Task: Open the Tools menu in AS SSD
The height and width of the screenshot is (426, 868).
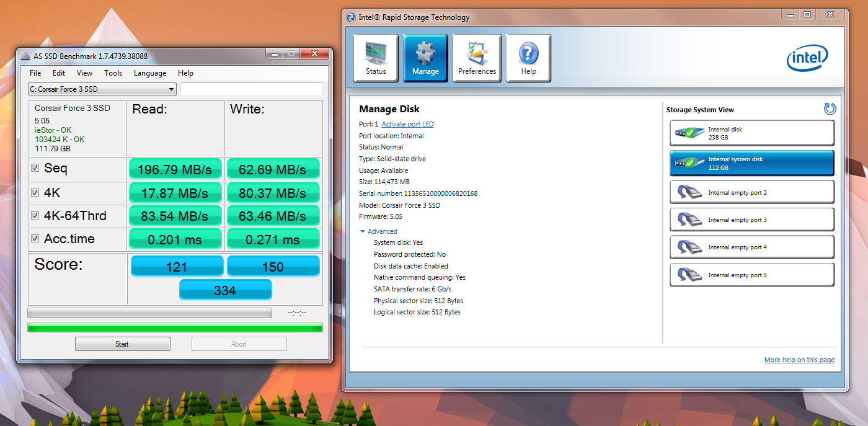Action: (113, 73)
